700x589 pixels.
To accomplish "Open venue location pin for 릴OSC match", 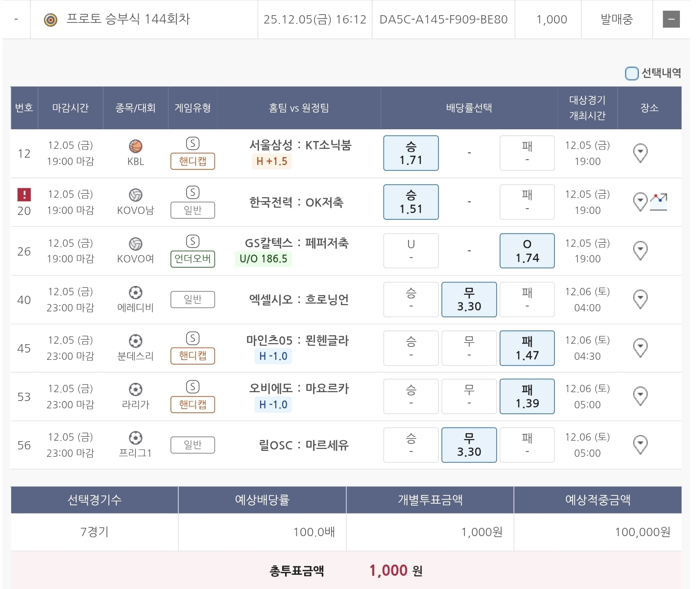I will [x=640, y=445].
